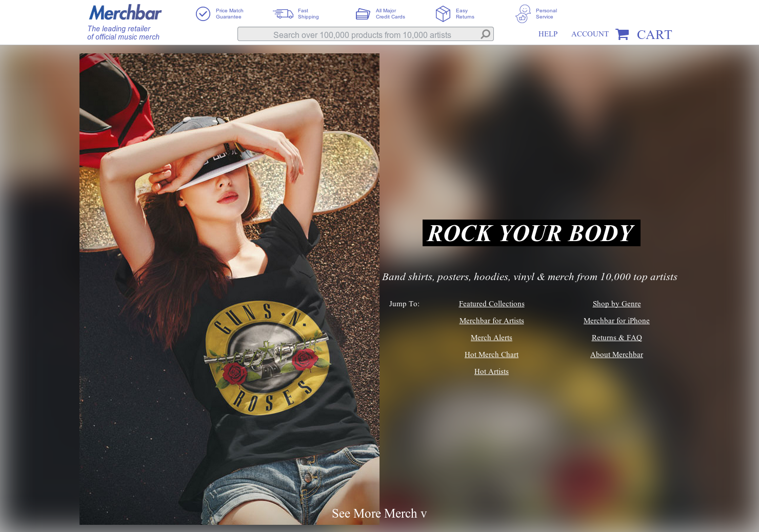
Task: Click the Merchbar logo
Action: 125,12
